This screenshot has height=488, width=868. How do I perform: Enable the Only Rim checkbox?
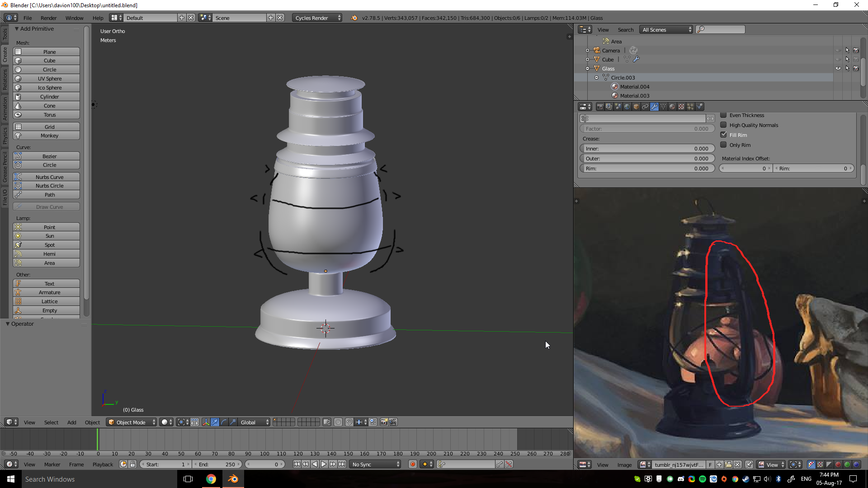(x=723, y=145)
